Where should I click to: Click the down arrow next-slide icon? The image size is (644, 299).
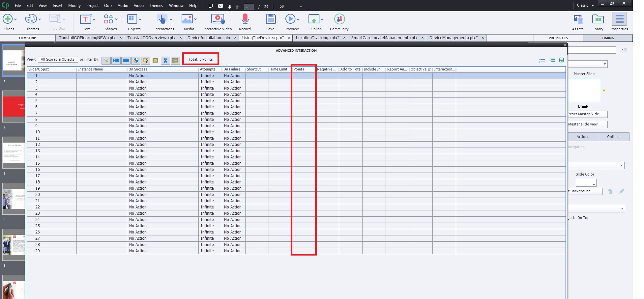tap(230, 7)
